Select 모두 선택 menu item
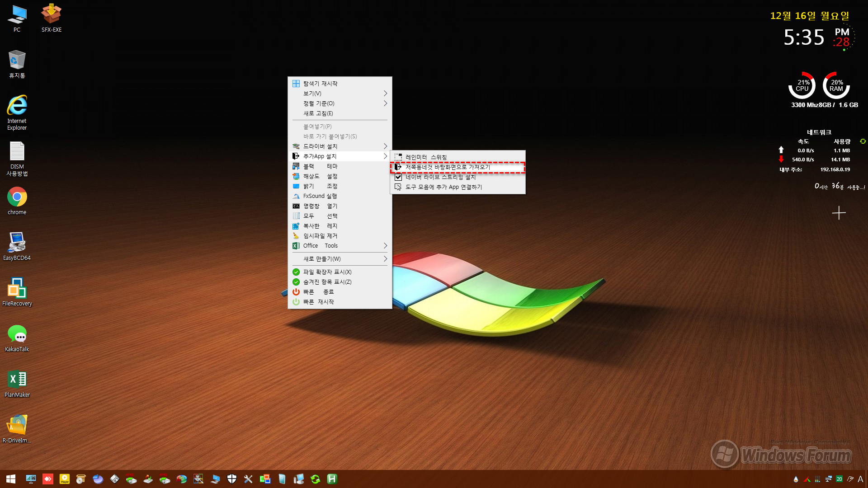Image resolution: width=868 pixels, height=488 pixels. click(340, 216)
